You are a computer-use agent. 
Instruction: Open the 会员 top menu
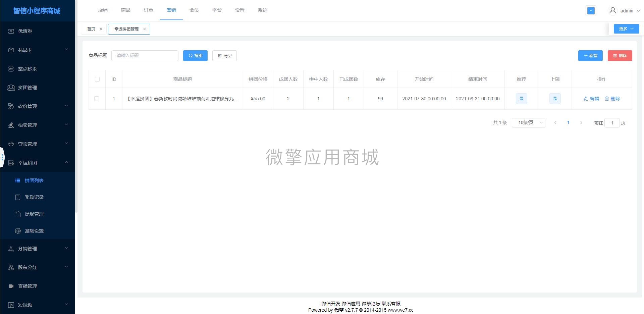(x=194, y=10)
